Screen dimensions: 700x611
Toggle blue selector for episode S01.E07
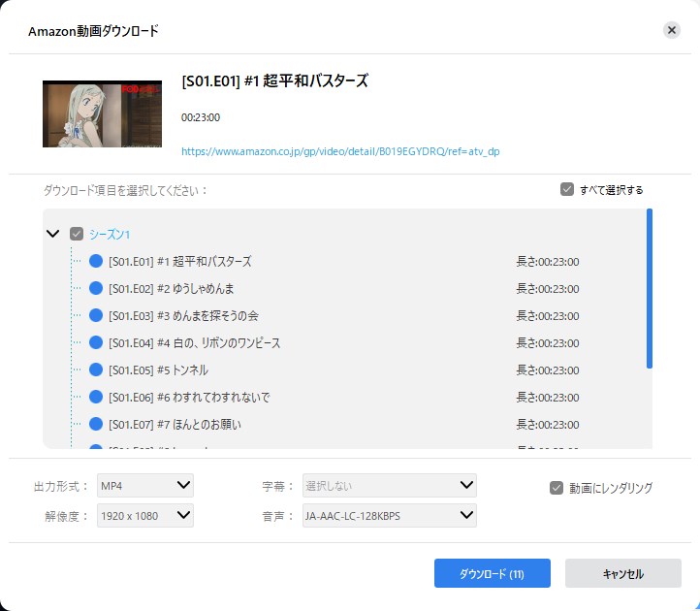coord(96,424)
